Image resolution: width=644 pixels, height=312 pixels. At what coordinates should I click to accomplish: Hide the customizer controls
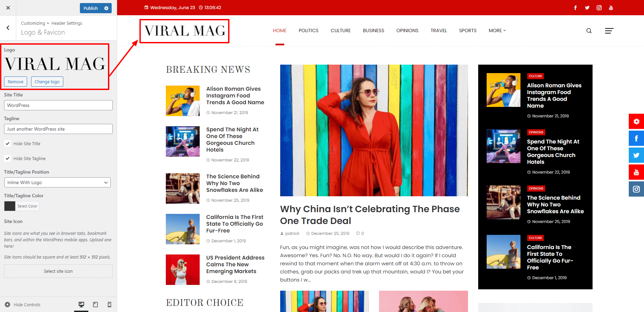click(x=23, y=305)
